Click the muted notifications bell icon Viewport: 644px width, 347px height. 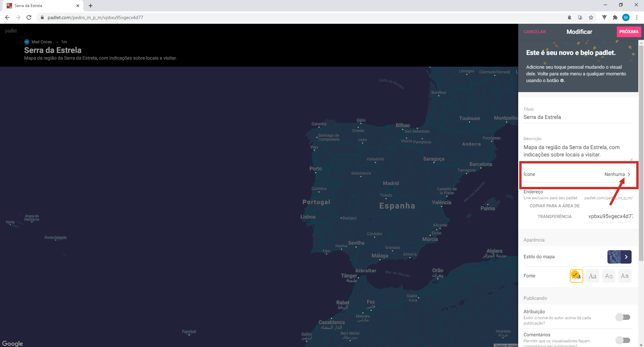[x=570, y=17]
